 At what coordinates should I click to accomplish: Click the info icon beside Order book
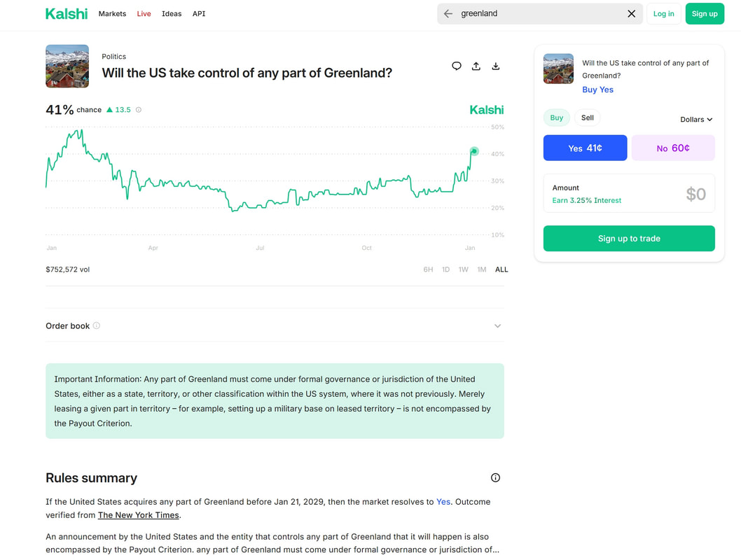[x=97, y=325]
